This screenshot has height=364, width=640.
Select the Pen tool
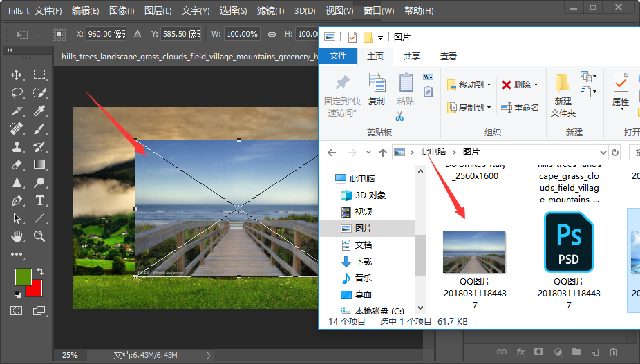click(17, 200)
